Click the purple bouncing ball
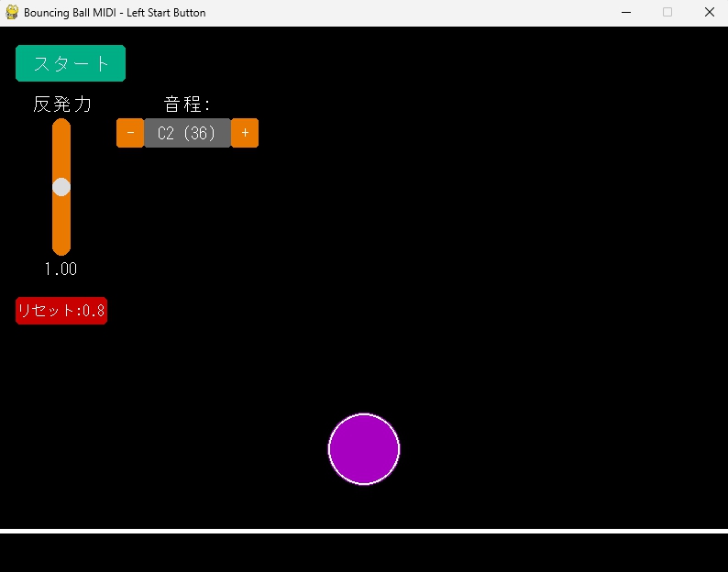 click(364, 449)
